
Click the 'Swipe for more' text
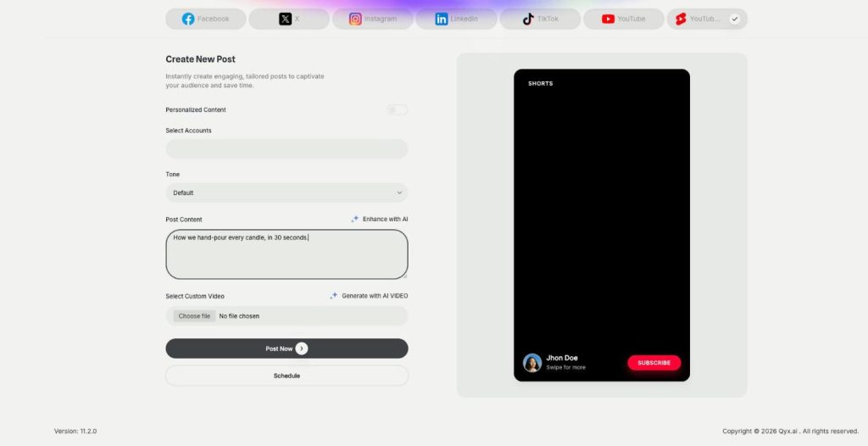pyautogui.click(x=565, y=367)
